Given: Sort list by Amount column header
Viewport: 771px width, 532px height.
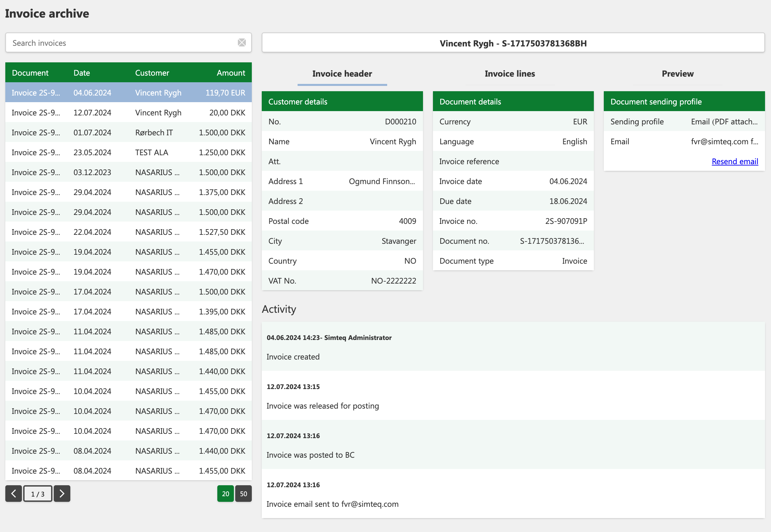Looking at the screenshot, I should (231, 73).
